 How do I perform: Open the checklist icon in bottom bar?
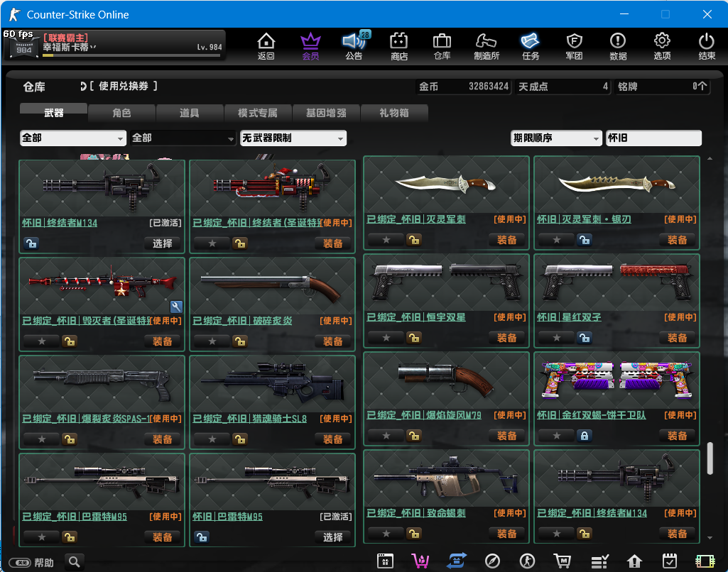click(x=599, y=561)
